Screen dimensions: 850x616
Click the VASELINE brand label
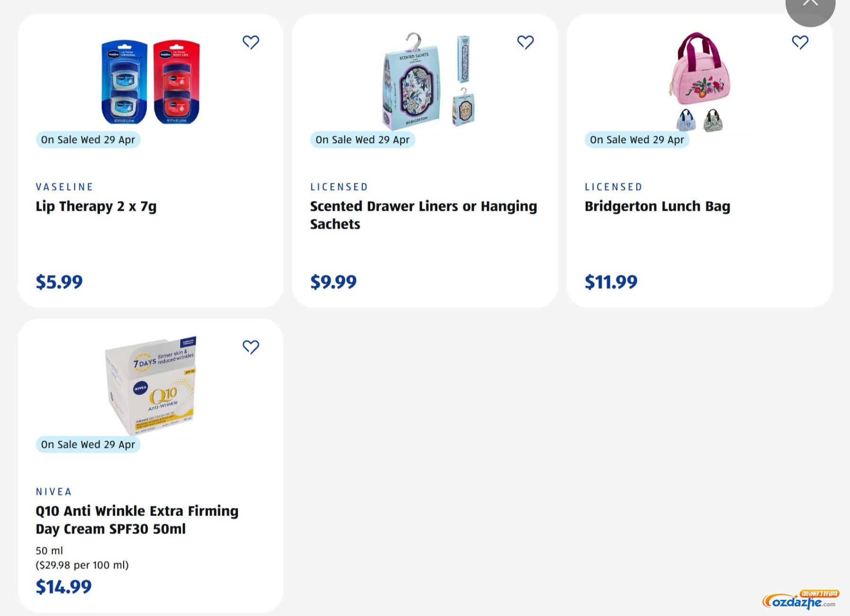pyautogui.click(x=64, y=187)
